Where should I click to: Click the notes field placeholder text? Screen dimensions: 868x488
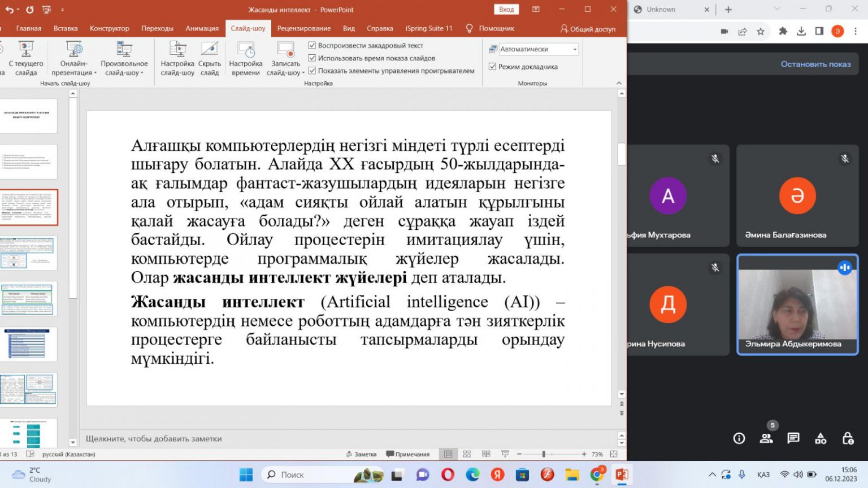tap(154, 439)
